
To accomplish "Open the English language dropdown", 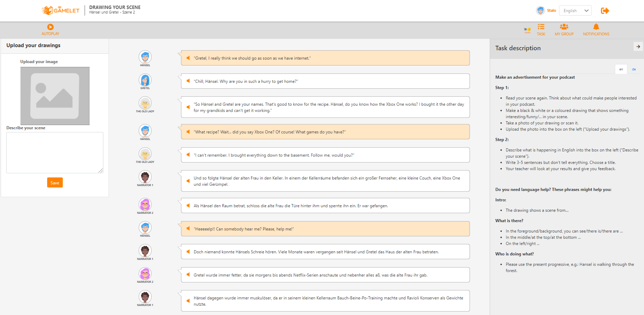I will point(575,11).
